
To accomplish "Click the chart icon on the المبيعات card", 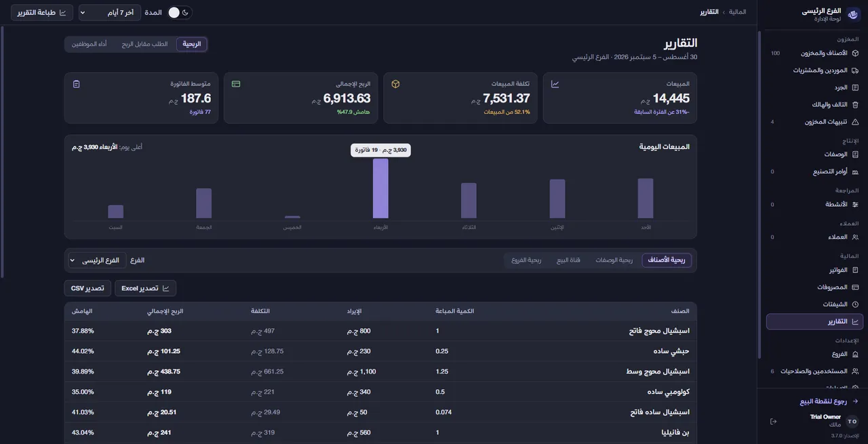I will click(x=555, y=84).
